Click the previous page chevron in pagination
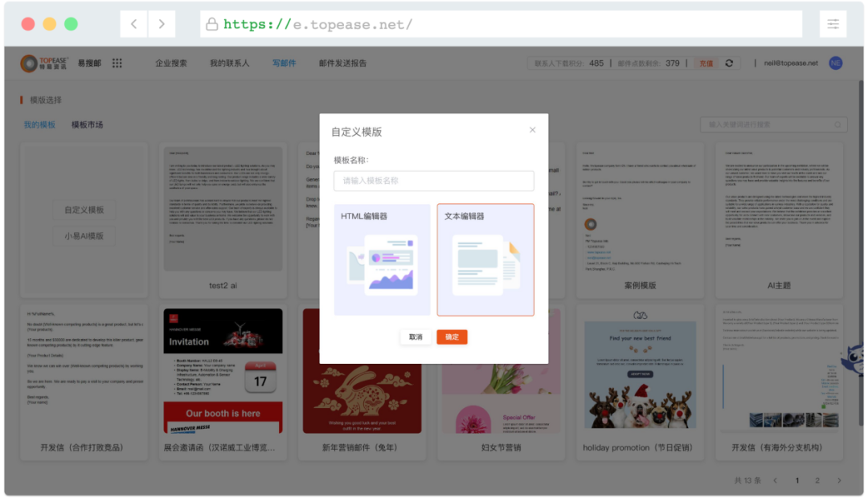The image size is (868, 498). coord(776,480)
